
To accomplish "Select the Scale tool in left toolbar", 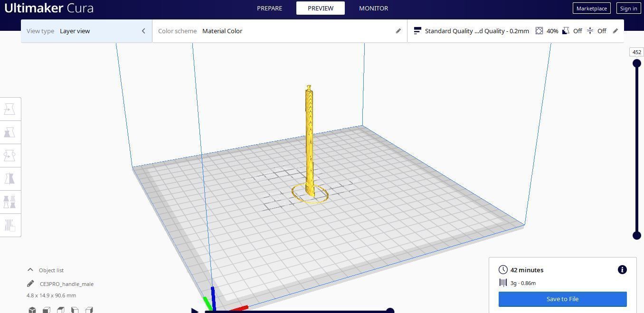I will point(9,132).
